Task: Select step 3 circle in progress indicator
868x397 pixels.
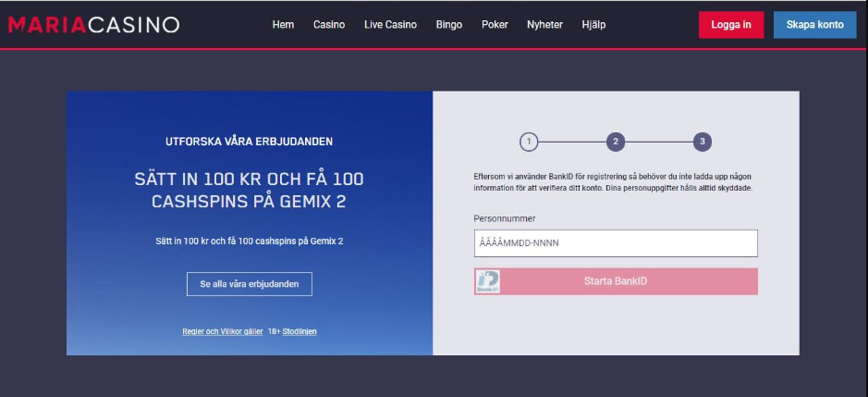Action: (x=703, y=142)
